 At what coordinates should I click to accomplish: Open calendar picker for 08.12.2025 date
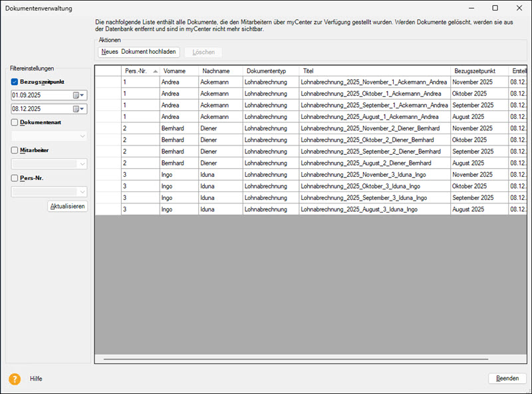click(x=78, y=109)
